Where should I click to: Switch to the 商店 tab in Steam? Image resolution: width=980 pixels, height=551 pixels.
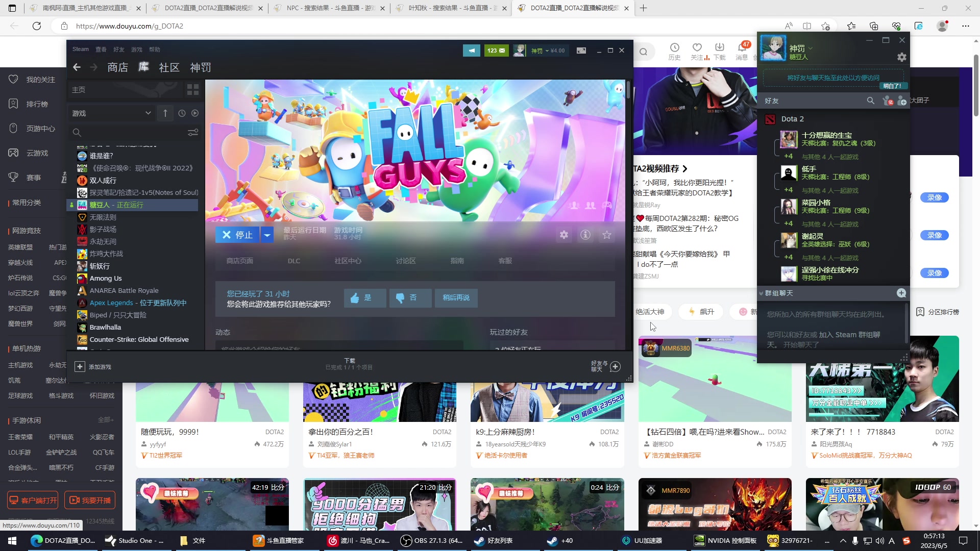[x=117, y=67]
